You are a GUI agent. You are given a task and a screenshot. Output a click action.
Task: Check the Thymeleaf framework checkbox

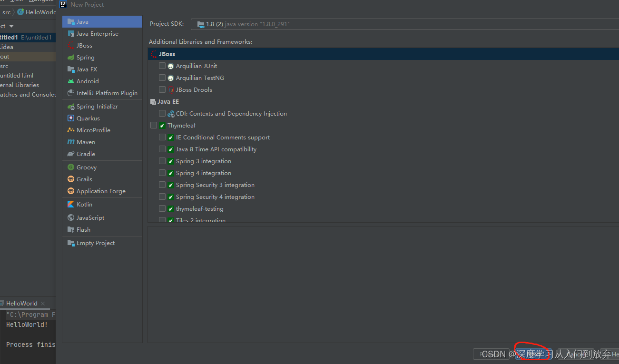point(154,126)
